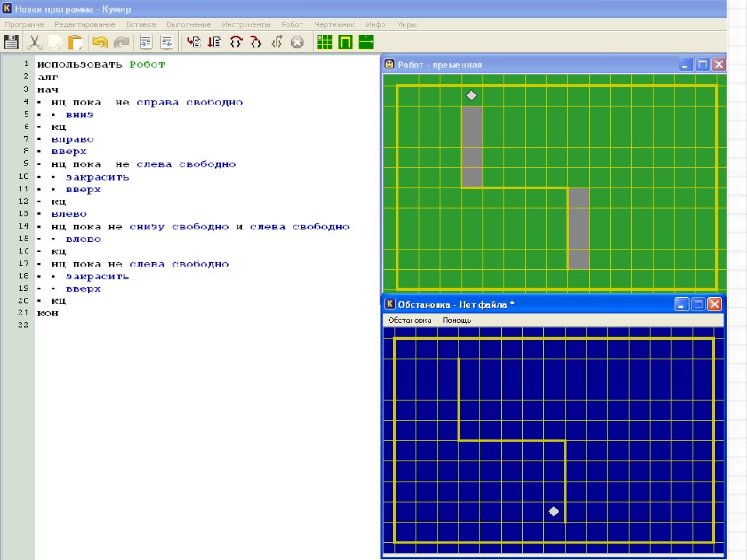This screenshot has height=560, width=747.
Task: Open the Инфо menu
Action: point(375,24)
